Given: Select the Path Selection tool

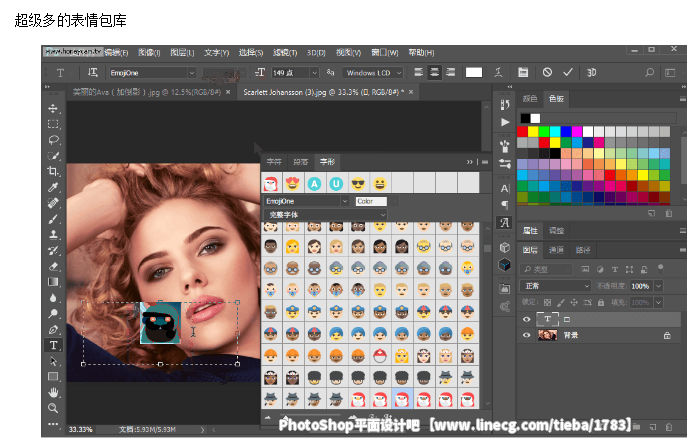Looking at the screenshot, I should 53,361.
